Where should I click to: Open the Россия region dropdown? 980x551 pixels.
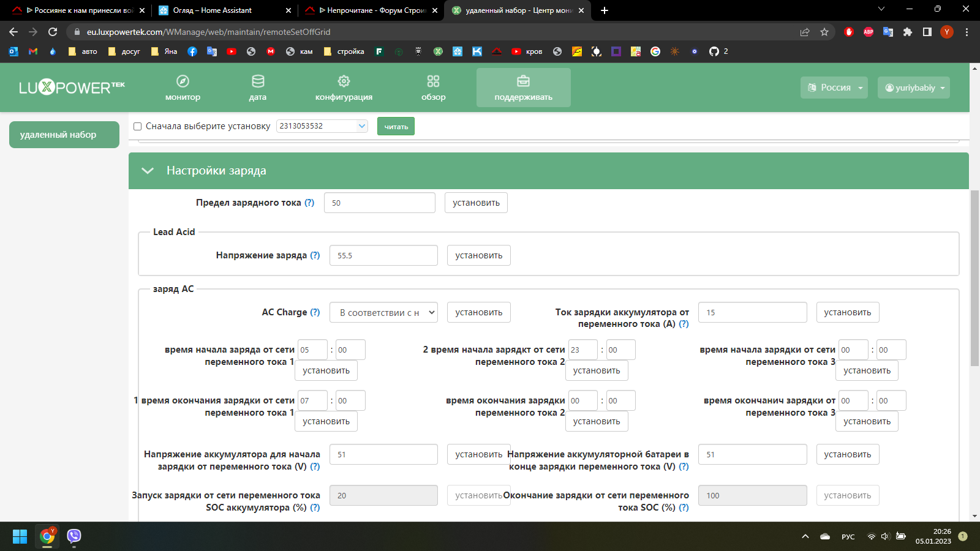pyautogui.click(x=834, y=88)
